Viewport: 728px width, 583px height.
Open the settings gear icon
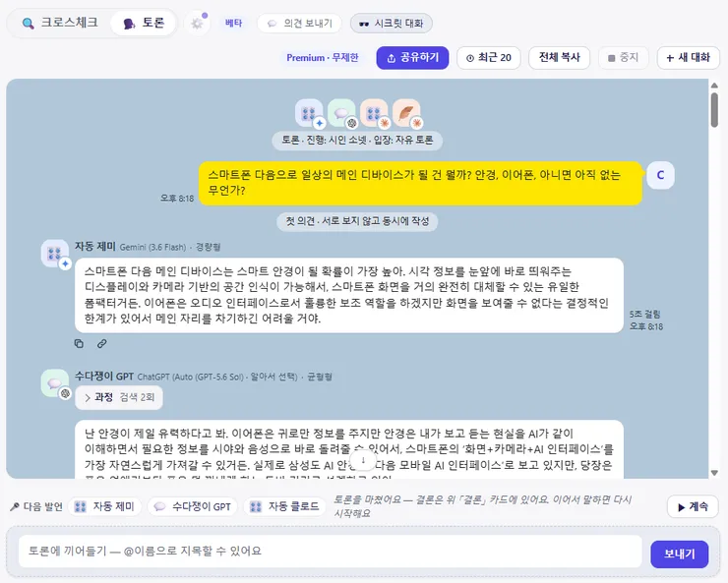(197, 24)
